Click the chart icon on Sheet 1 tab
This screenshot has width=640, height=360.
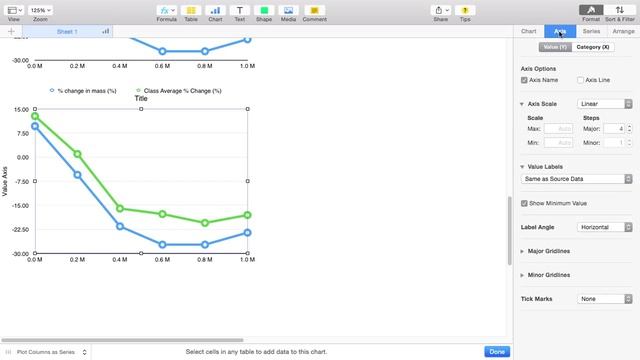tap(106, 31)
